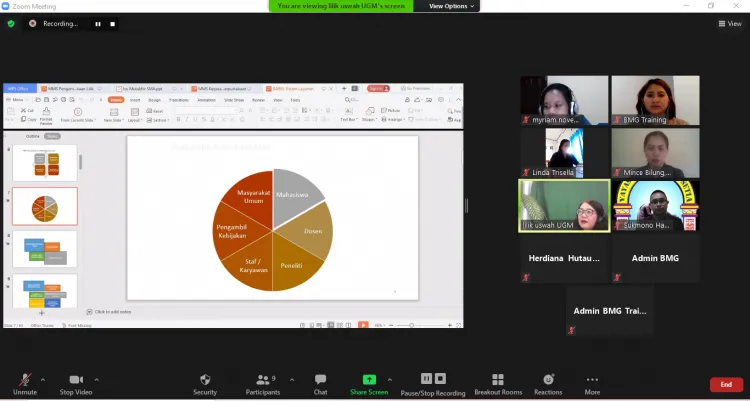Click Go Premium in WPS

(415, 89)
